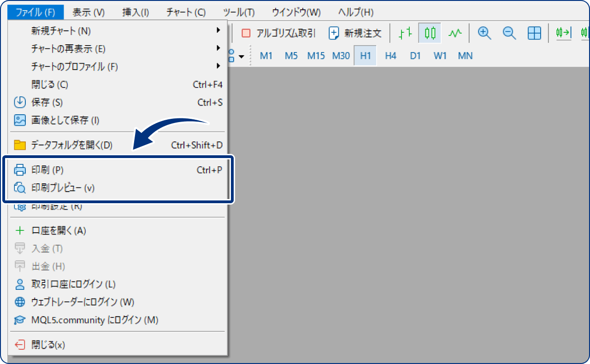
Task: Click 画像として保存 save as image
Action: (x=65, y=121)
